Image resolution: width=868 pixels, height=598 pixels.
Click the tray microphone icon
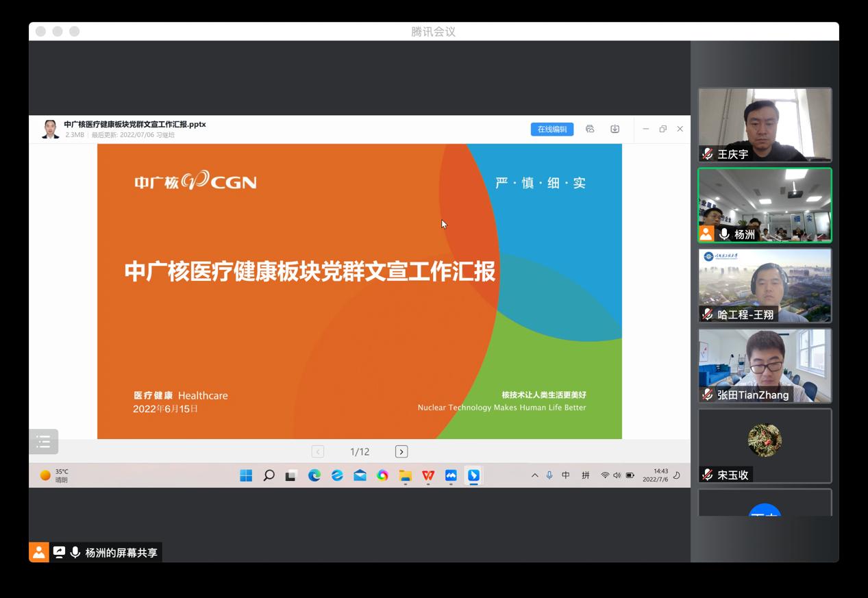[549, 475]
